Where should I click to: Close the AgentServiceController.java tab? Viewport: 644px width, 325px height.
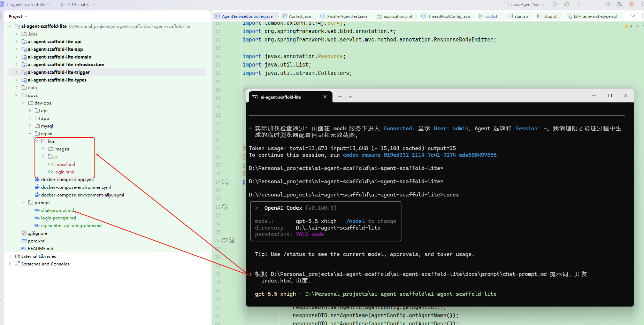[x=276, y=16]
